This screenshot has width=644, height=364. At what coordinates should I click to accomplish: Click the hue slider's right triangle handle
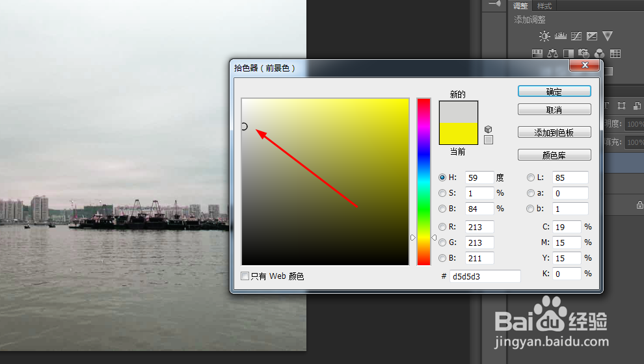pos(434,238)
